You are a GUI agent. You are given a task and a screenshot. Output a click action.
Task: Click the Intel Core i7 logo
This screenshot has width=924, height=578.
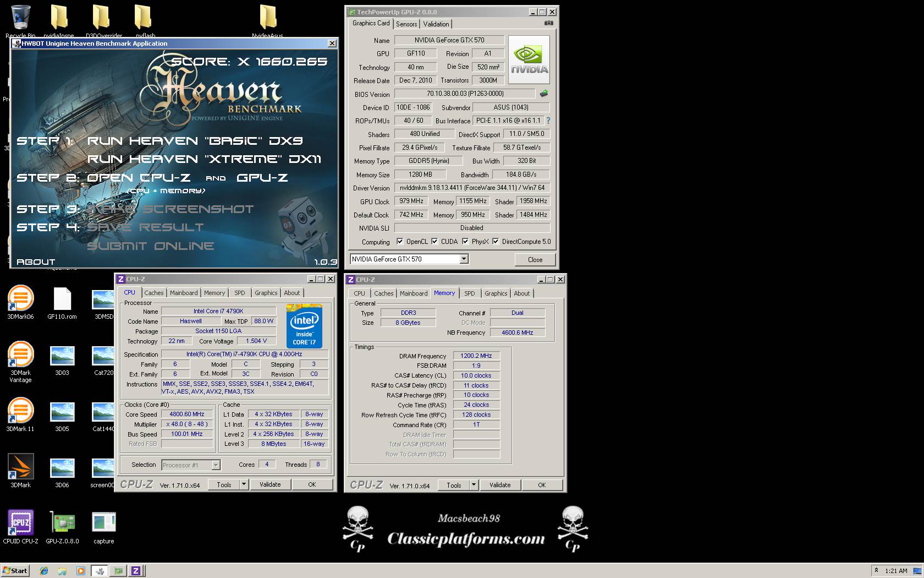tap(304, 326)
